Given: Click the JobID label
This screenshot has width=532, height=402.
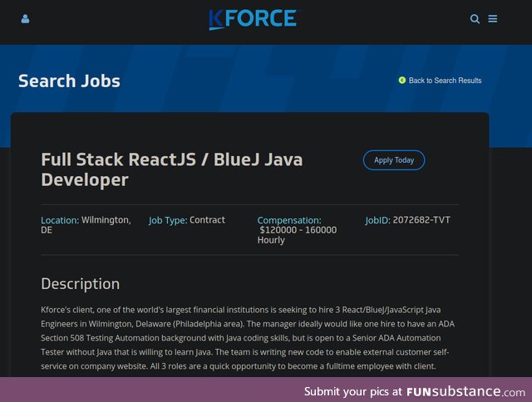Looking at the screenshot, I should (x=377, y=220).
